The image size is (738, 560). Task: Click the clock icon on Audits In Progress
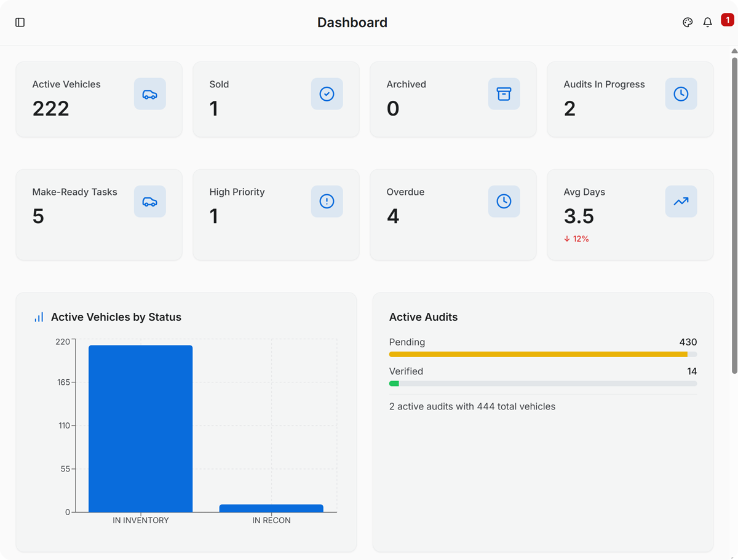pos(681,93)
